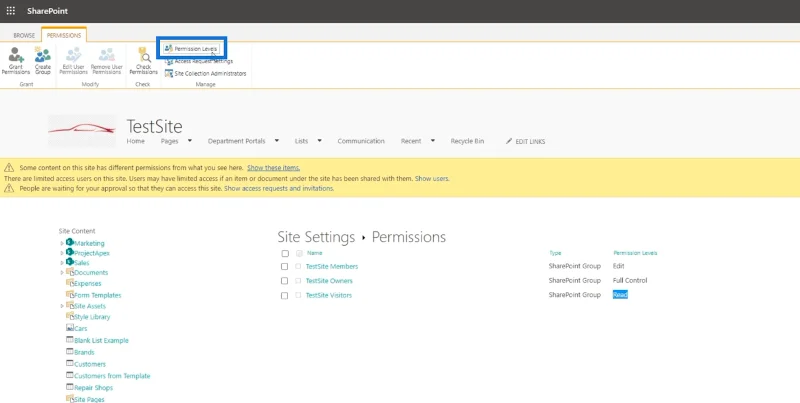Image resolution: width=800 pixels, height=403 pixels.
Task: Click the pencil icon beside EDIT LINKS
Action: [509, 141]
